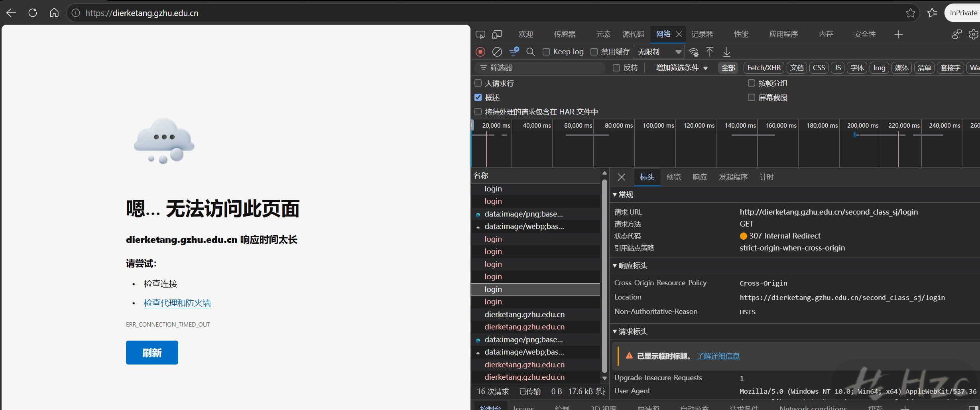
Task: Enable 大请求行 option
Action: tap(478, 83)
